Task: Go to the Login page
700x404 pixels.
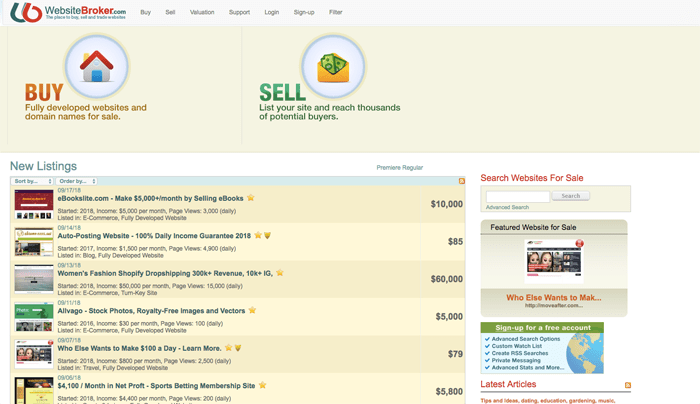Action: pyautogui.click(x=271, y=12)
